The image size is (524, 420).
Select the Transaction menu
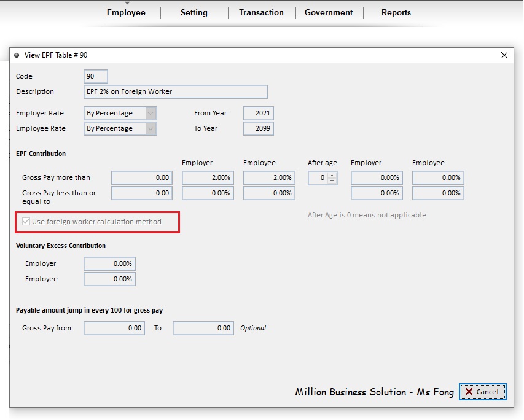pyautogui.click(x=261, y=13)
